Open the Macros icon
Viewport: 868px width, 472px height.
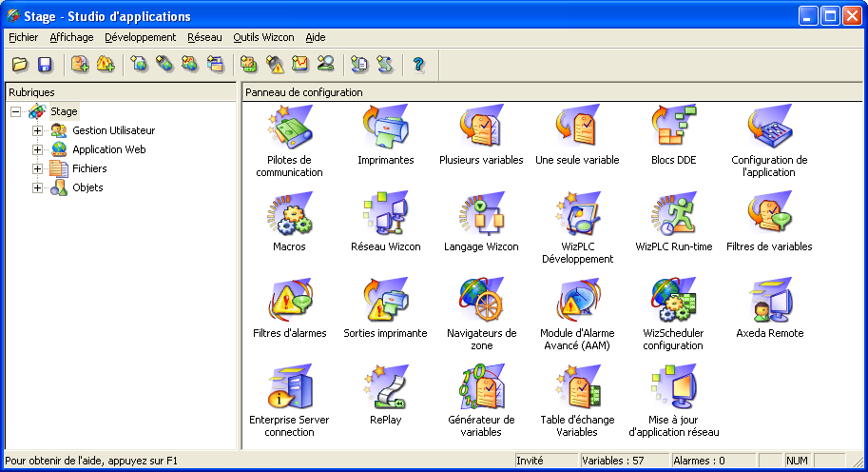[290, 214]
